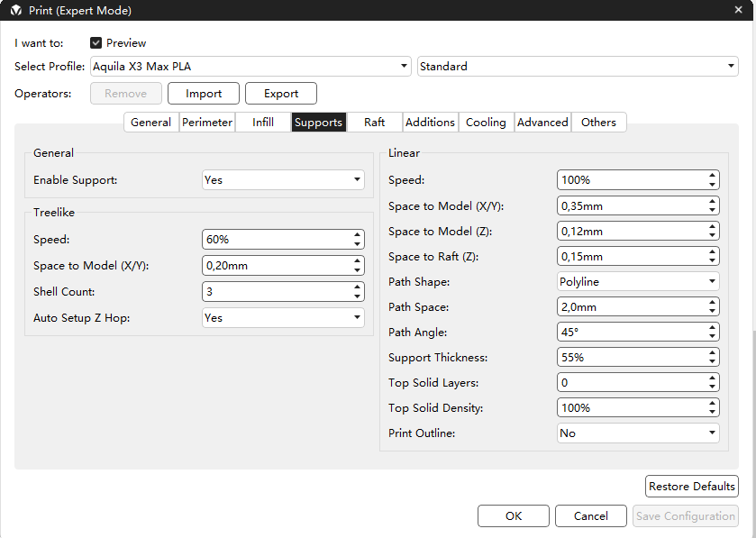Viewport: 756px width, 538px height.
Task: Open the Aquila X3 Max PLA profile dropdown
Action: (251, 67)
